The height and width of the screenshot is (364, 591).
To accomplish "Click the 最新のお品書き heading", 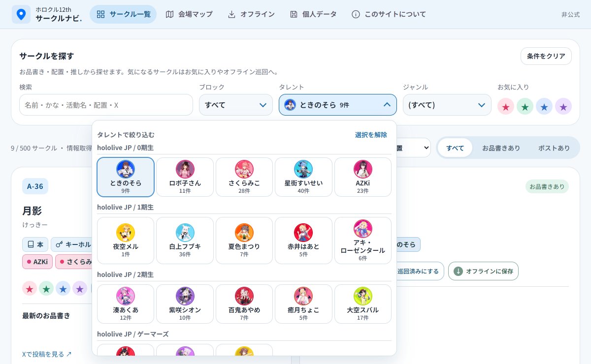I will pos(46,315).
